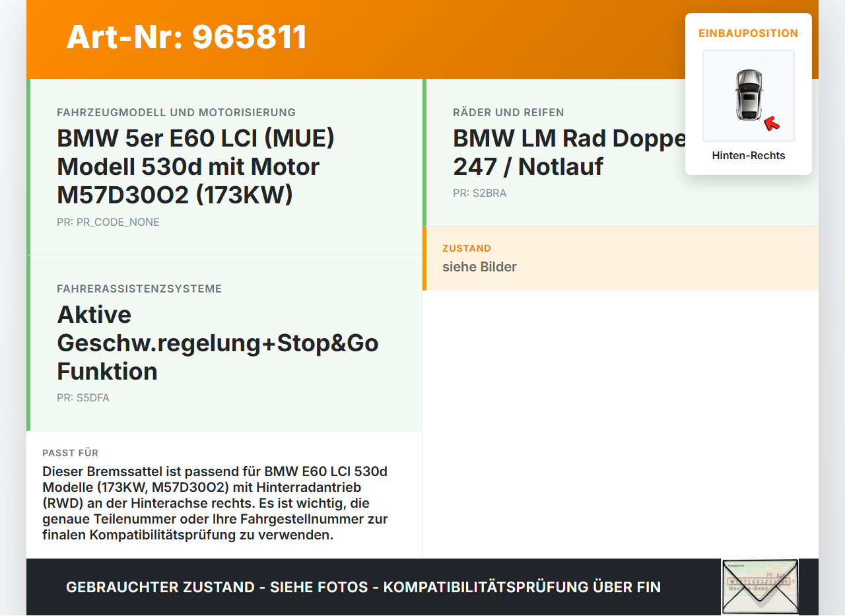This screenshot has height=616, width=845.
Task: Click the 'RÄDER UND REIFEN' label
Action: point(508,112)
